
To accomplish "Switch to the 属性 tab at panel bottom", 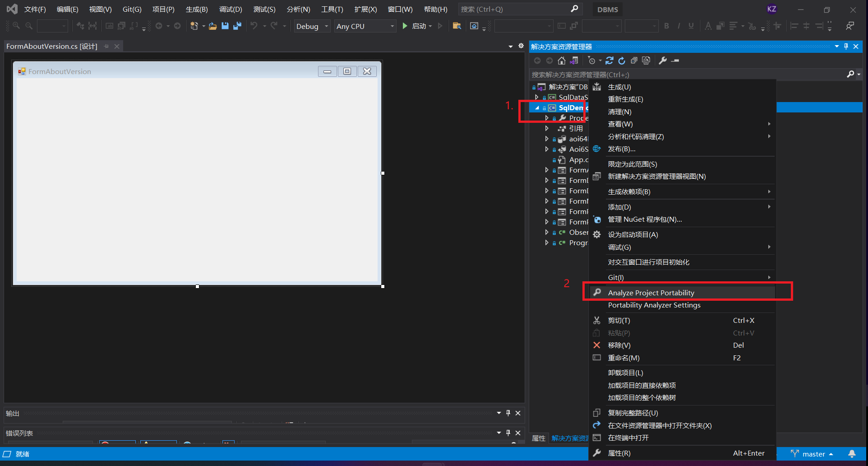I will (x=539, y=438).
